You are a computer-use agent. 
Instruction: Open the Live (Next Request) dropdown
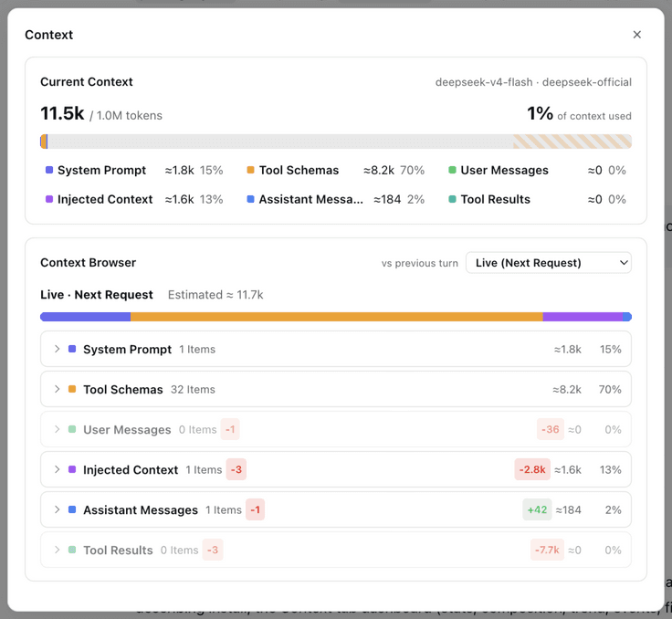tap(548, 263)
